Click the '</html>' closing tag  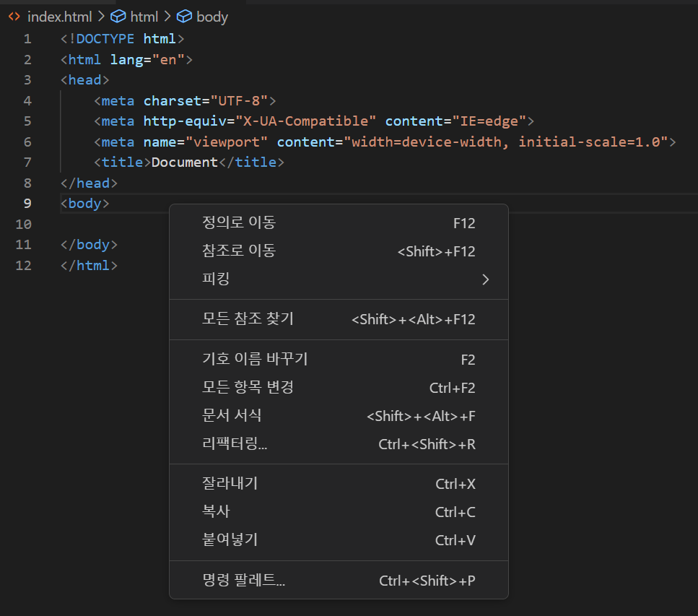click(x=89, y=266)
